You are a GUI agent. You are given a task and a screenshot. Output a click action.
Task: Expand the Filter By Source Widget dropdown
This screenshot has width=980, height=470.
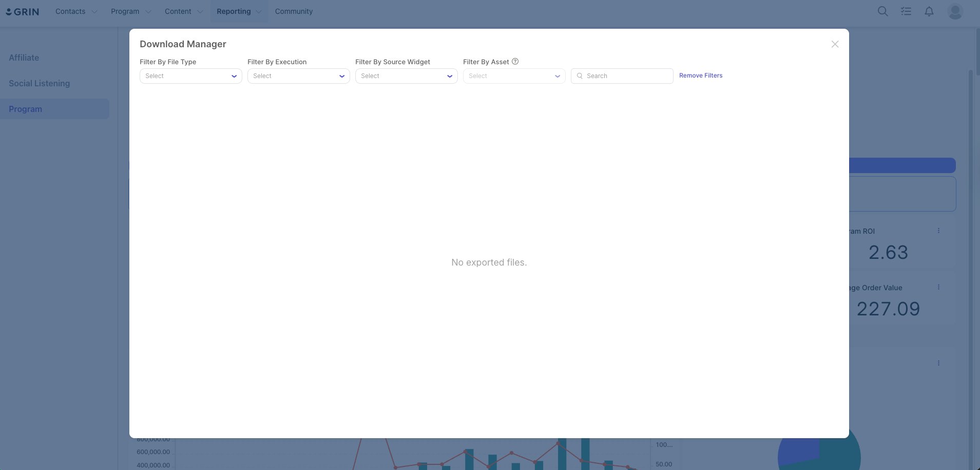point(406,76)
